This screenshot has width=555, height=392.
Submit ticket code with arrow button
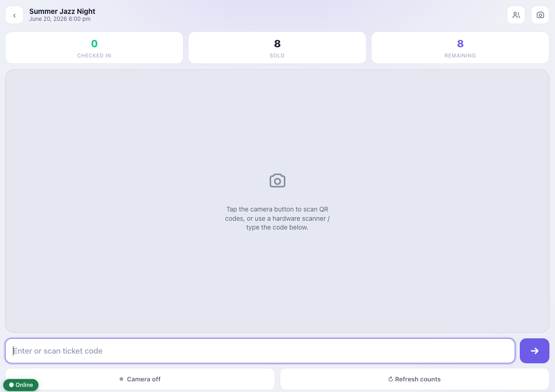535,351
